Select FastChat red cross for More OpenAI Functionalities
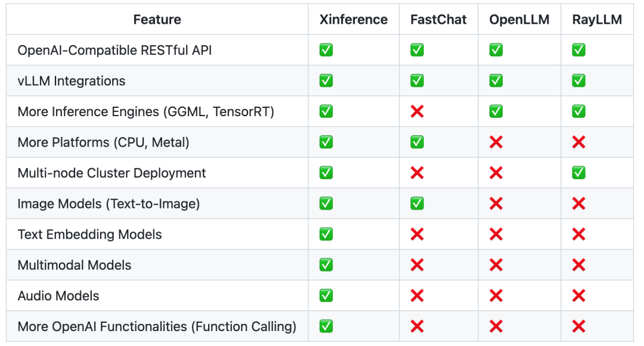The height and width of the screenshot is (346, 644). pos(417,326)
